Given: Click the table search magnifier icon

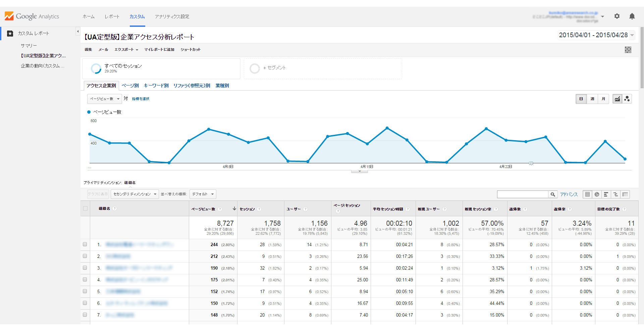Looking at the screenshot, I should coord(553,194).
